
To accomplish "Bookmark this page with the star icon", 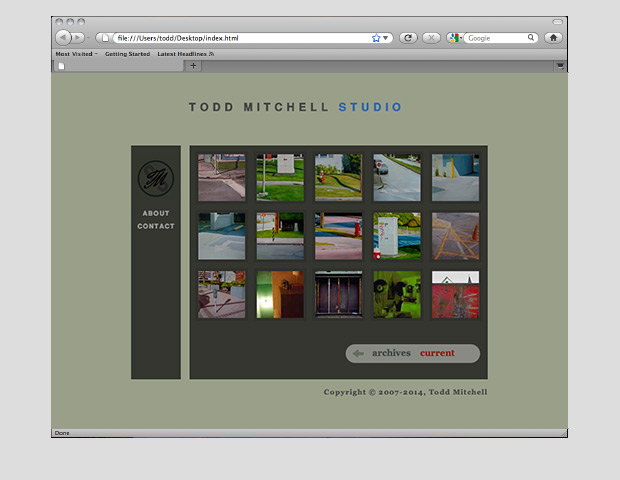I will click(376, 38).
